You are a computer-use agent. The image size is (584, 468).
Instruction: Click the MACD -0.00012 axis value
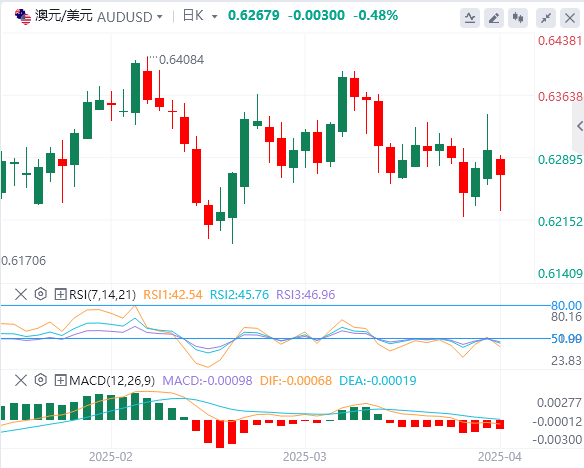[557, 421]
